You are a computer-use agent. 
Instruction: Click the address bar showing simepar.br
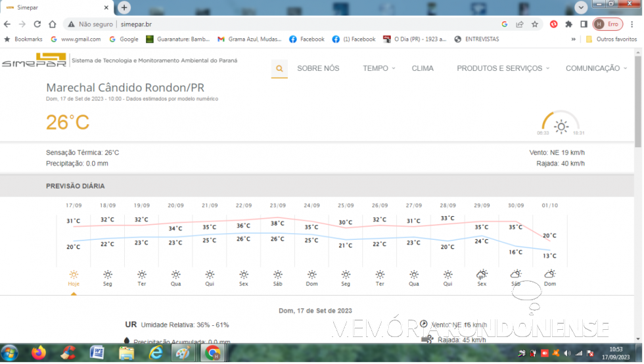click(296, 24)
